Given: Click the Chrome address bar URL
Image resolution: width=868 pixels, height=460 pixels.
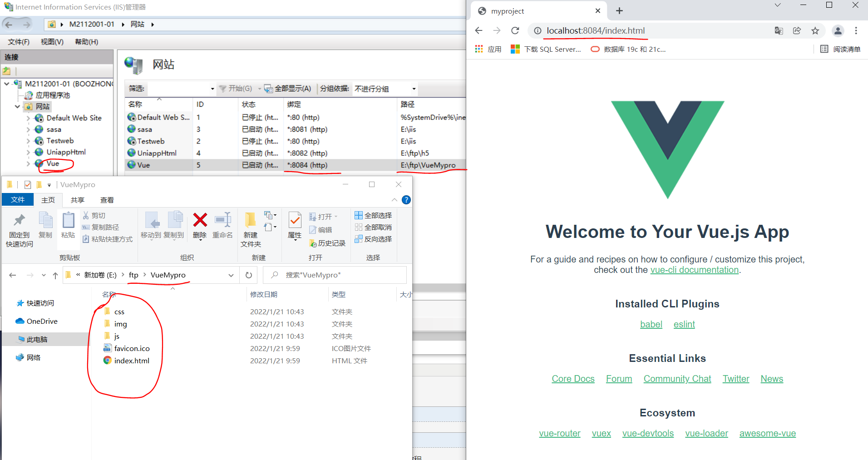Looking at the screenshot, I should click(596, 30).
